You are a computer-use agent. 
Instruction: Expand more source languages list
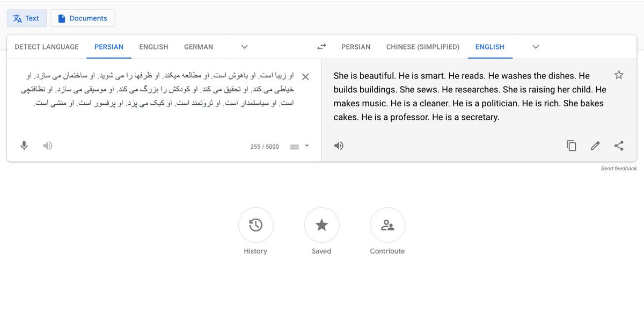245,47
